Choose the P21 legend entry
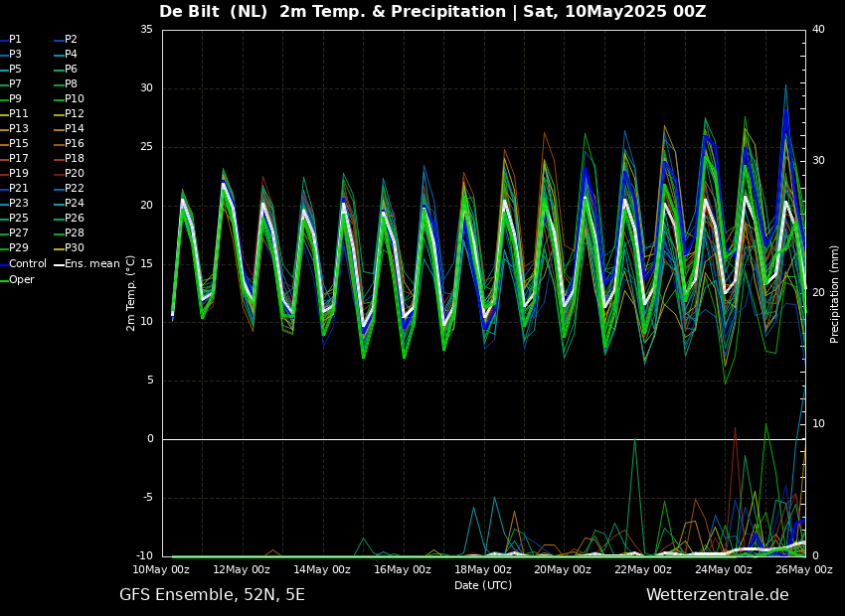This screenshot has width=845, height=616. (x=14, y=188)
